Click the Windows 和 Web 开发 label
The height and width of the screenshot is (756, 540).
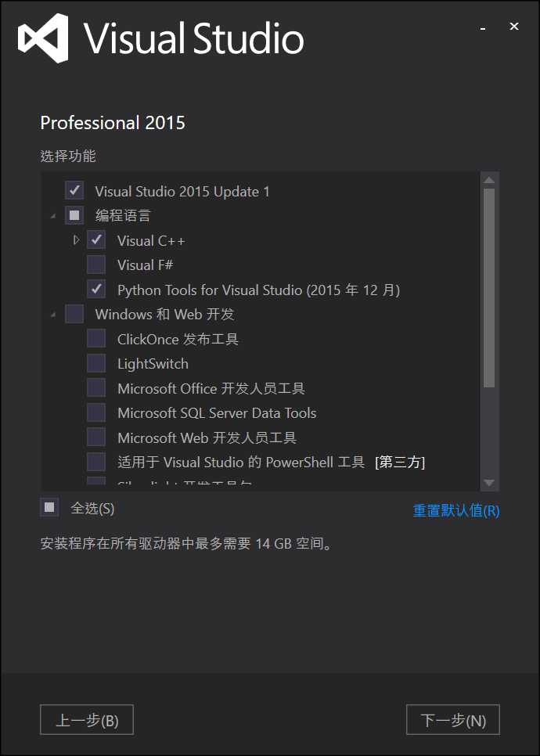click(165, 315)
